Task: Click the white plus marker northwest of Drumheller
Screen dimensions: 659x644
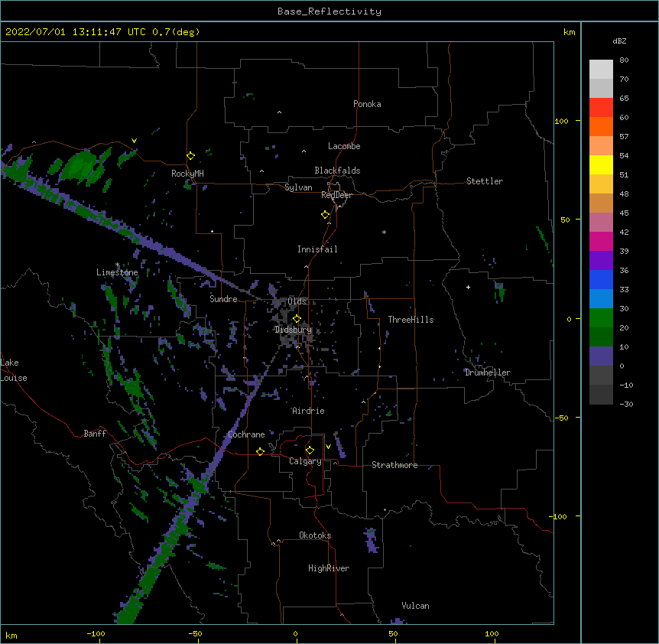Action: [x=468, y=287]
